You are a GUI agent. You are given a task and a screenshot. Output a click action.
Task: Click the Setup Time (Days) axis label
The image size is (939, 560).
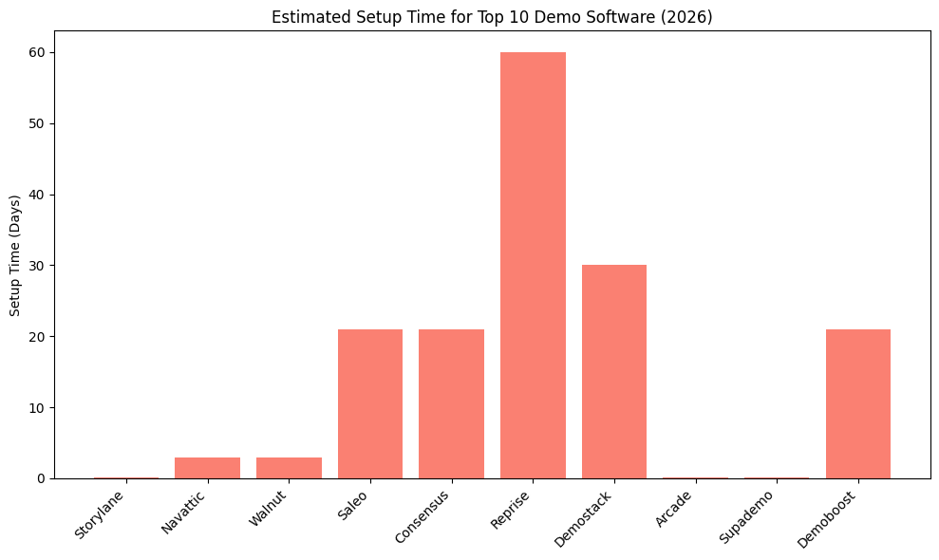pos(13,253)
